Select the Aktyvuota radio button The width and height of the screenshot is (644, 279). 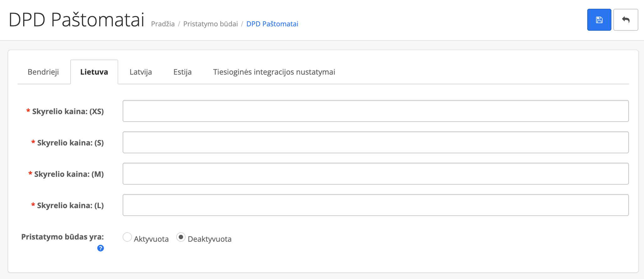pyautogui.click(x=127, y=237)
